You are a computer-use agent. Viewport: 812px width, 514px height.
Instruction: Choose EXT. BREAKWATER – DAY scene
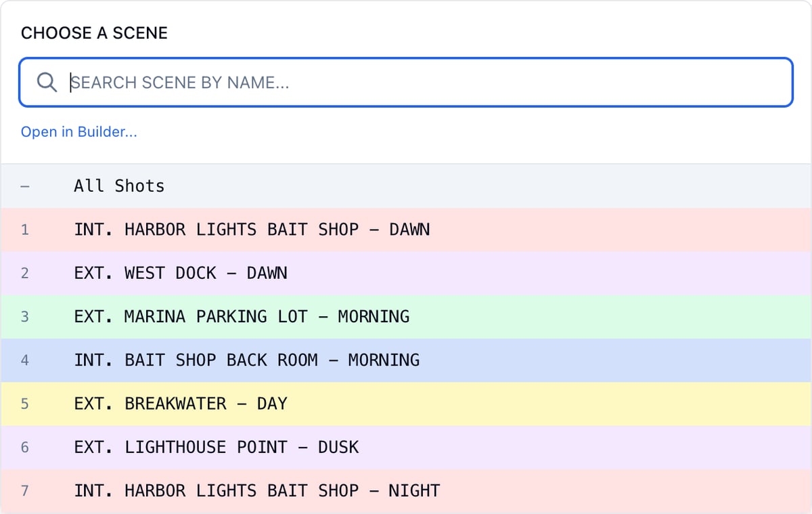(406, 404)
